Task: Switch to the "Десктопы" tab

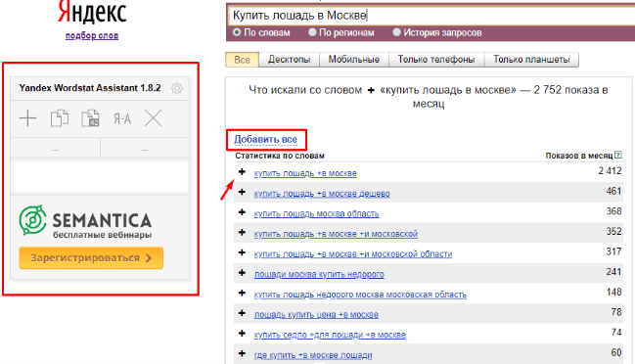Action: pyautogui.click(x=290, y=60)
